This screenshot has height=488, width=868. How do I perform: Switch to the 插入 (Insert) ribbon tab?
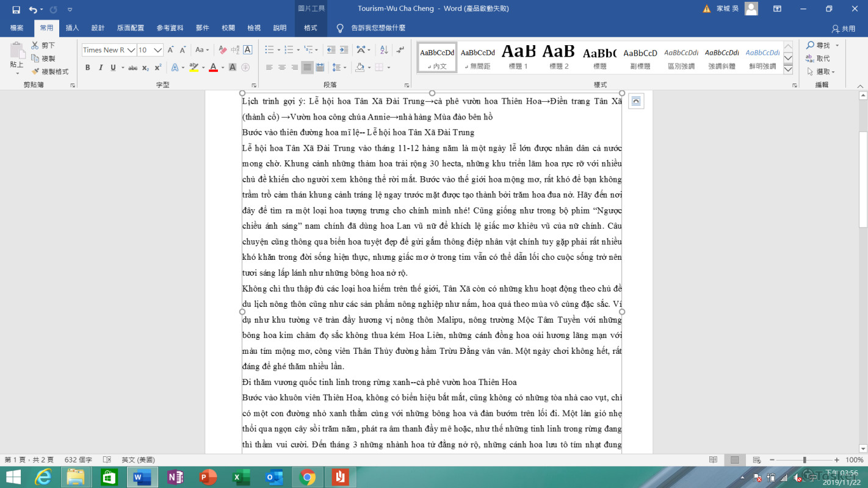tap(72, 28)
